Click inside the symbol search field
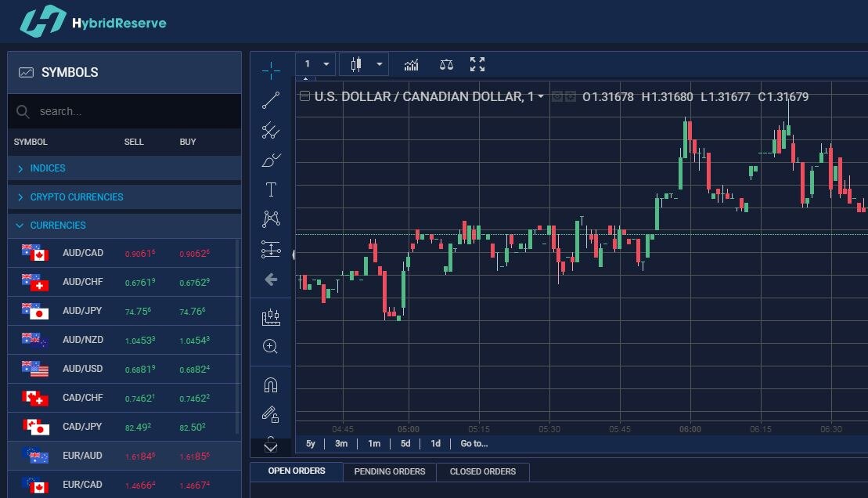 click(117, 110)
